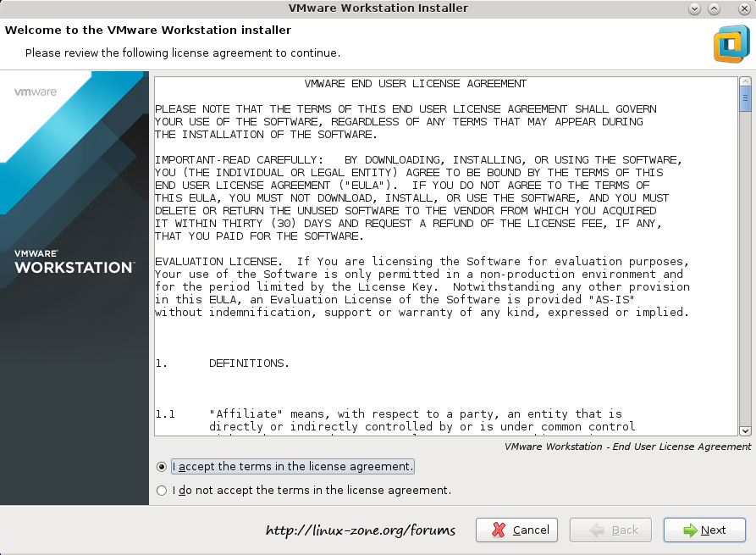Screen dimensions: 756x555
Task: Click the empty scrollbar track below the thumb
Action: [x=745, y=271]
